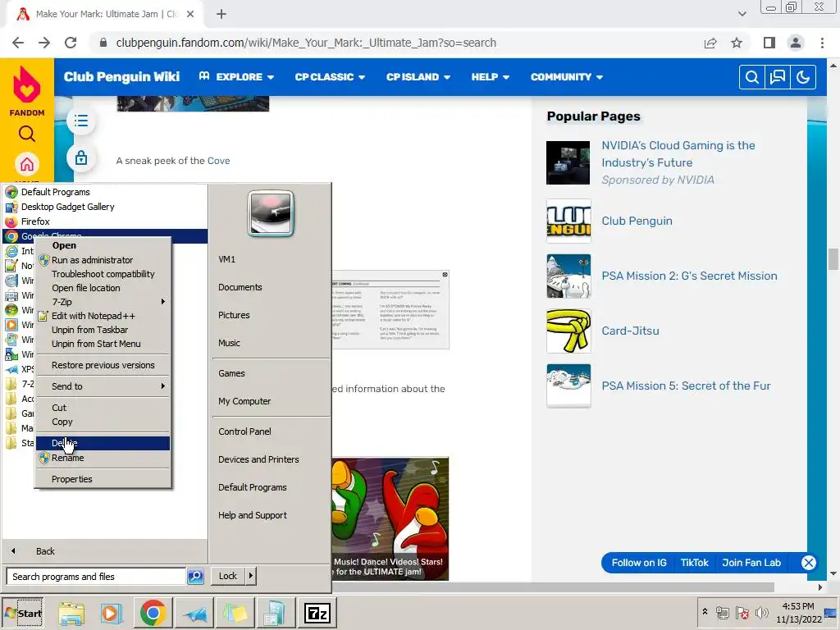Click Back in Start menu

[45, 551]
